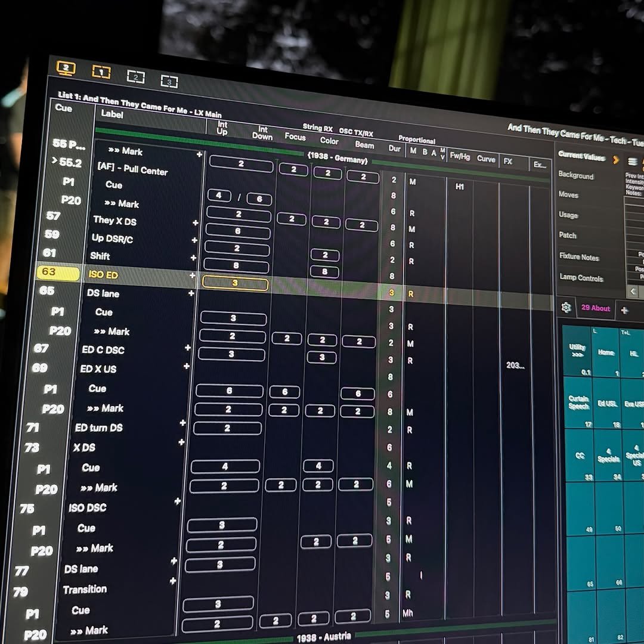
Task: Select cue number 67
Action: tap(41, 348)
